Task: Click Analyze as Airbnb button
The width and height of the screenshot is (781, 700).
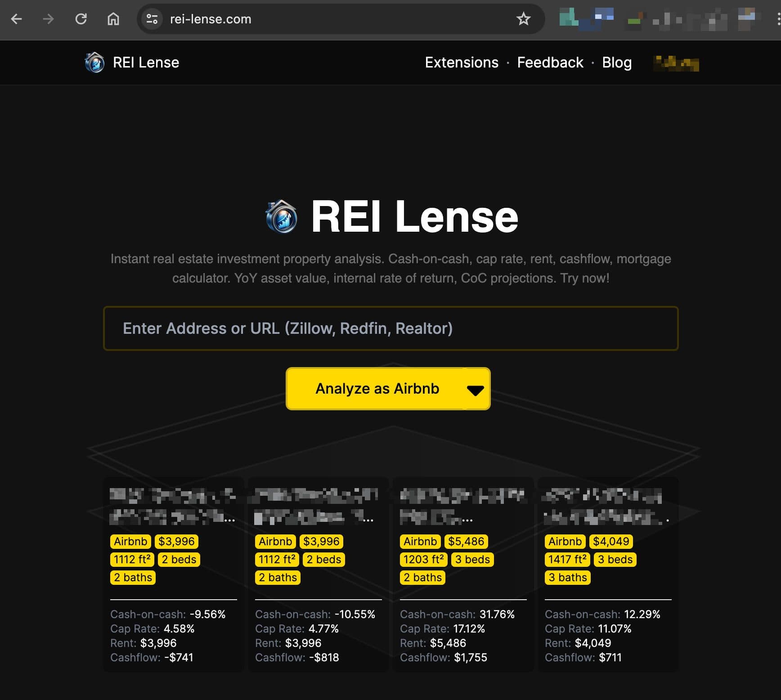Action: [377, 389]
